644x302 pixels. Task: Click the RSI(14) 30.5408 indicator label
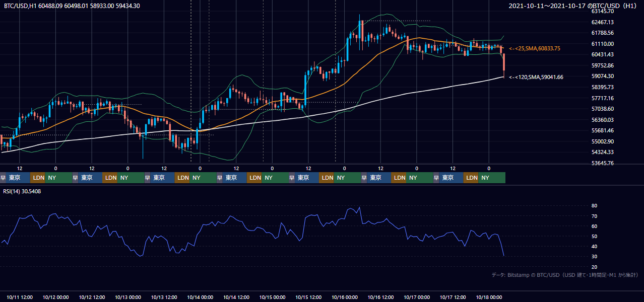pyautogui.click(x=22, y=191)
